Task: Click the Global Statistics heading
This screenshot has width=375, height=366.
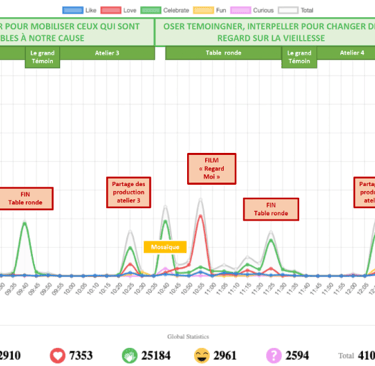Action: point(188,337)
